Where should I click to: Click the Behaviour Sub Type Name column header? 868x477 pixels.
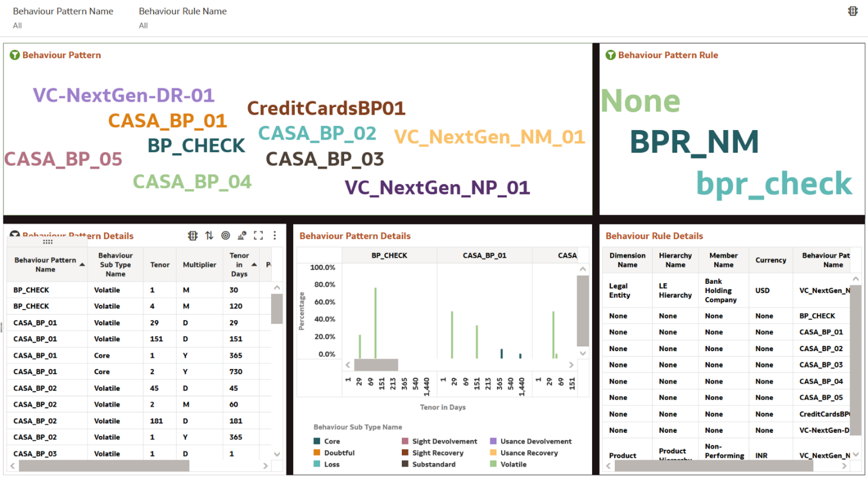pyautogui.click(x=116, y=264)
